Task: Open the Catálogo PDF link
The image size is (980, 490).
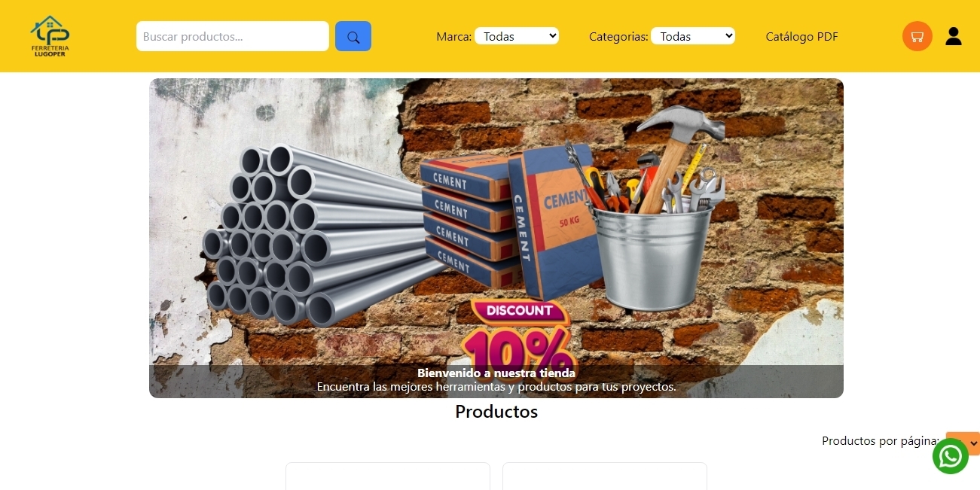Action: click(801, 36)
